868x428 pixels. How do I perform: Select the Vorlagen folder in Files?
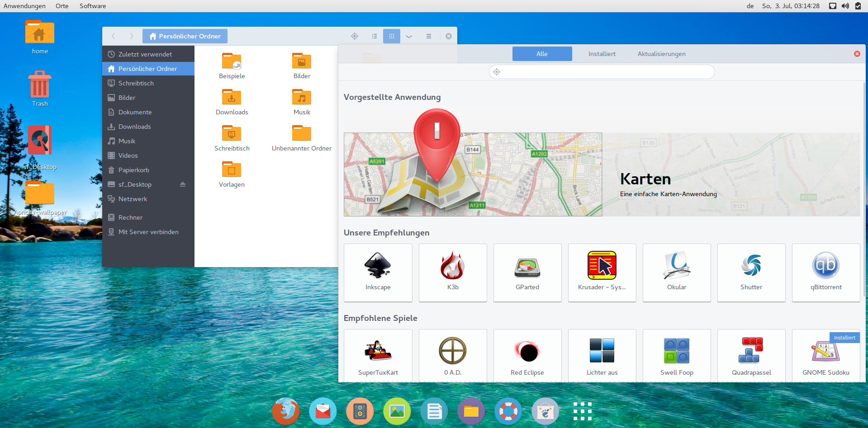232,174
